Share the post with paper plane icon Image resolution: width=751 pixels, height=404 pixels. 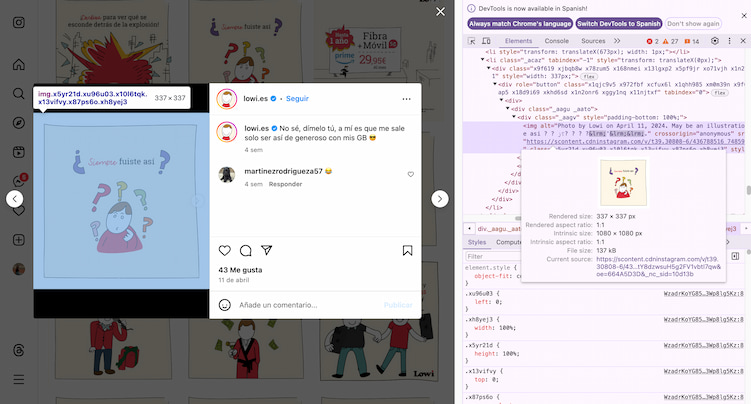pyautogui.click(x=266, y=250)
